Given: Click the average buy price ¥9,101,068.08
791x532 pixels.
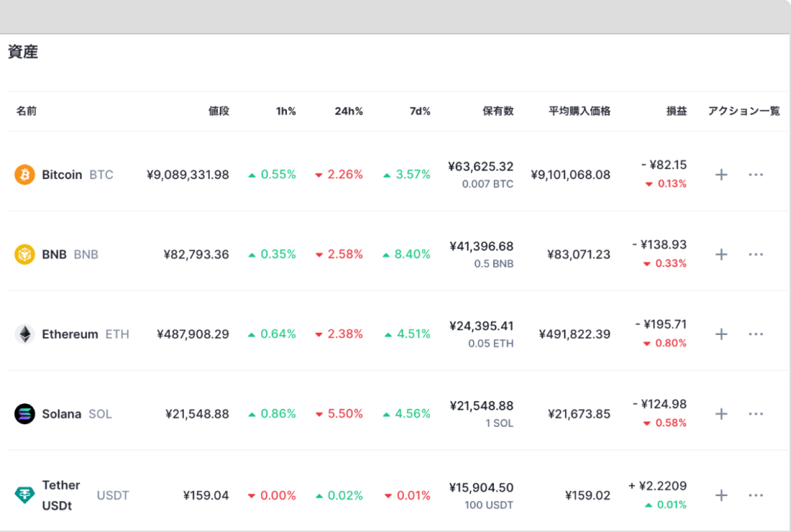Looking at the screenshot, I should tap(570, 175).
